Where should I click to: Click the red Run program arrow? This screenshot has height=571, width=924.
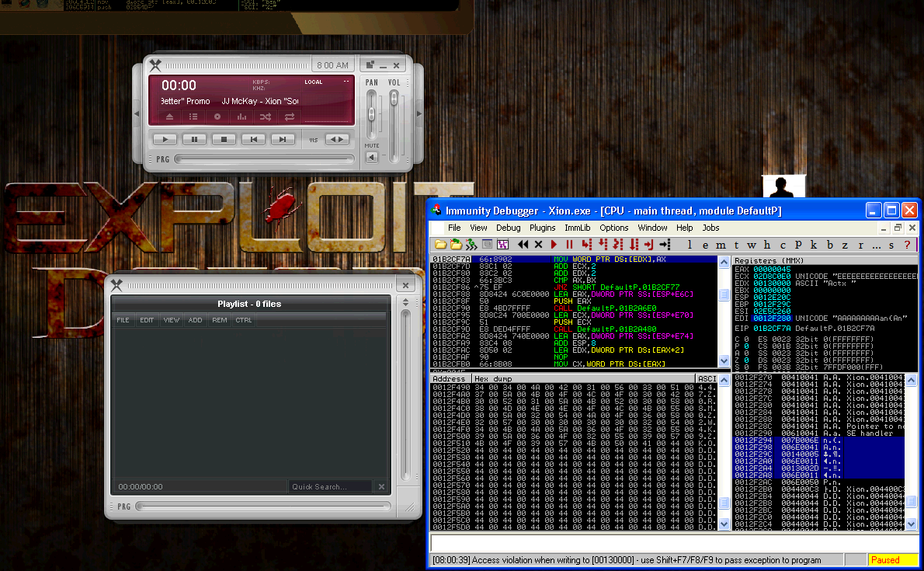click(x=554, y=244)
